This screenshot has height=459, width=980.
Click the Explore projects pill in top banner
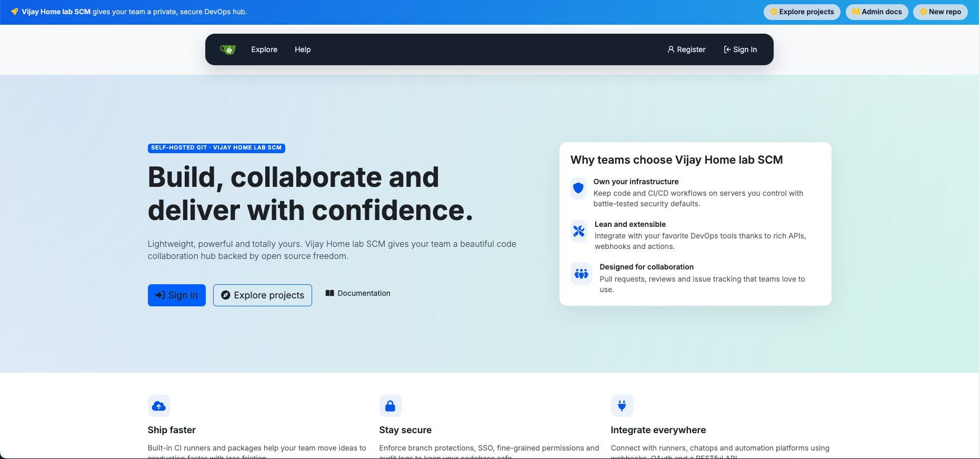(x=802, y=12)
